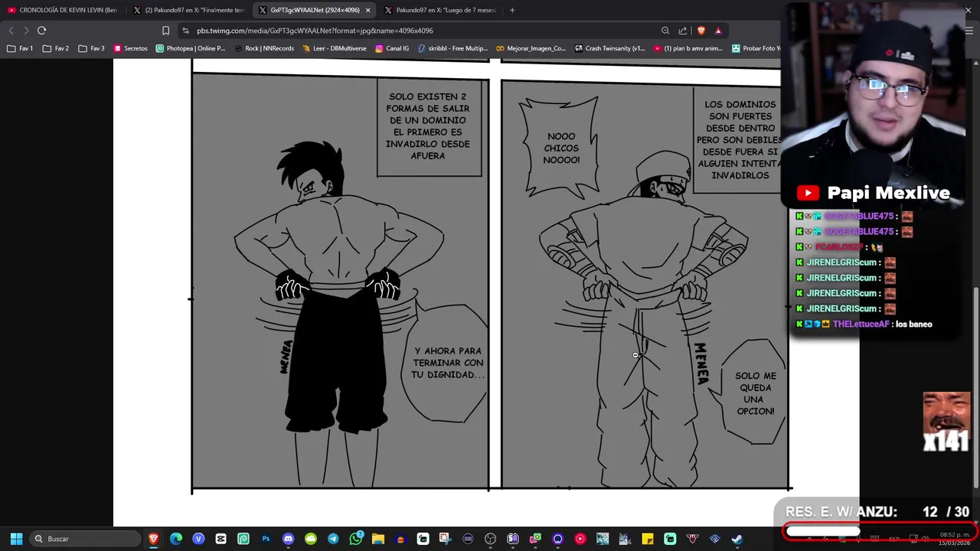Click the Buscar taskbar search box
Screen dimensions: 980x551
pyautogui.click(x=84, y=539)
